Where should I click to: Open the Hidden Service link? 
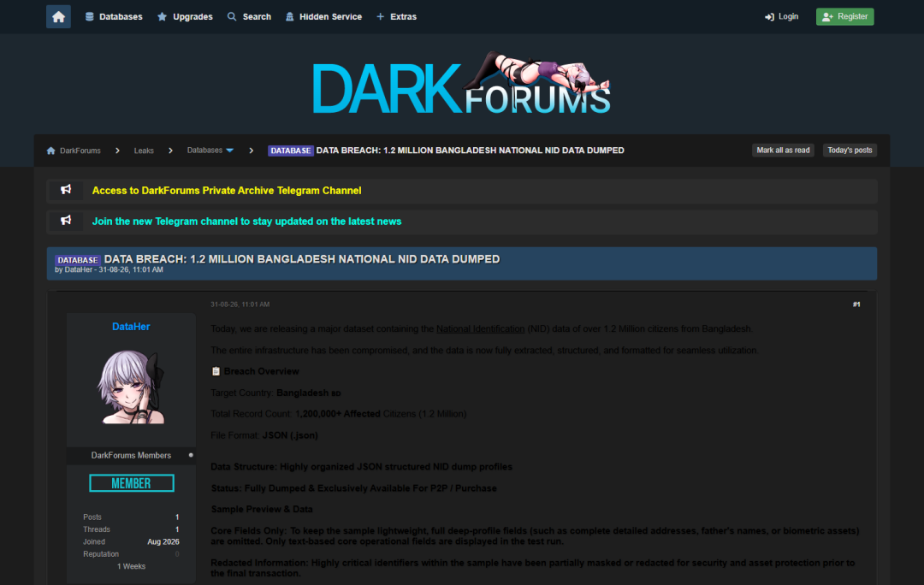pyautogui.click(x=323, y=16)
